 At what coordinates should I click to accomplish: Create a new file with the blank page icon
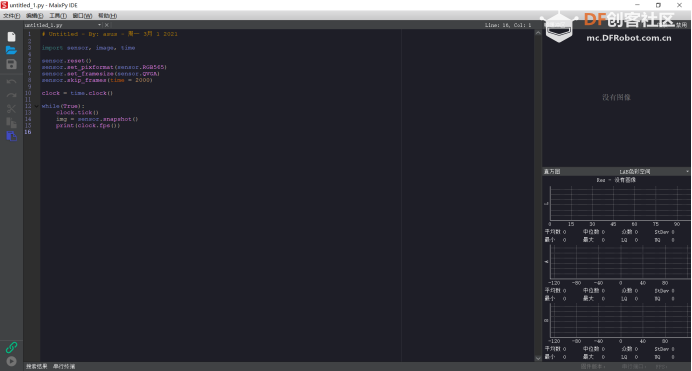(11, 37)
